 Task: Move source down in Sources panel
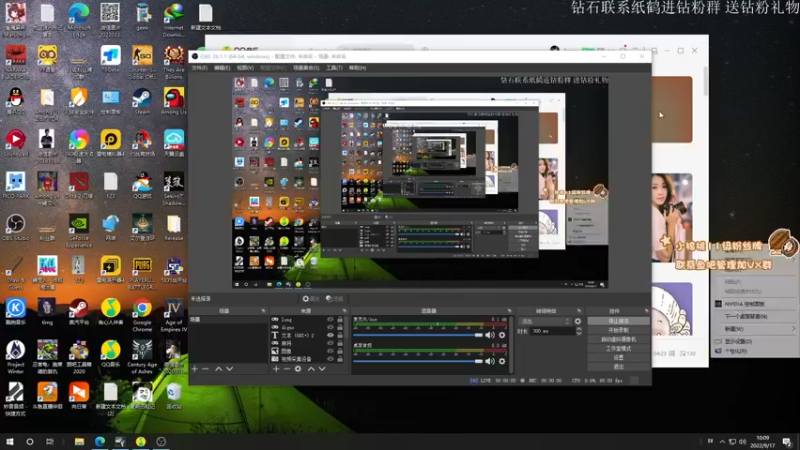[322, 369]
